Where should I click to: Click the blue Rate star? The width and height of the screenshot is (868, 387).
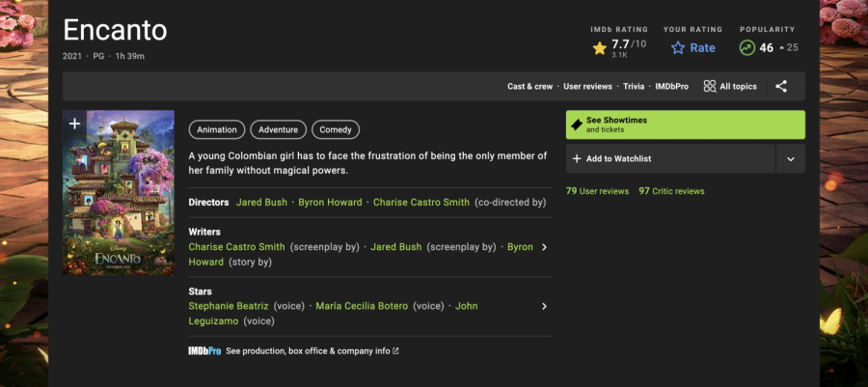[678, 48]
